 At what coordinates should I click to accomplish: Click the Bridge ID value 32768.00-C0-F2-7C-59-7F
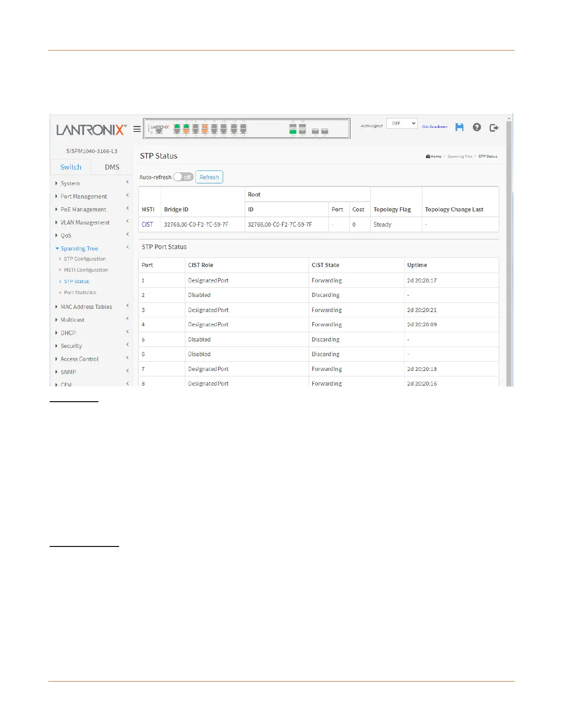point(196,224)
